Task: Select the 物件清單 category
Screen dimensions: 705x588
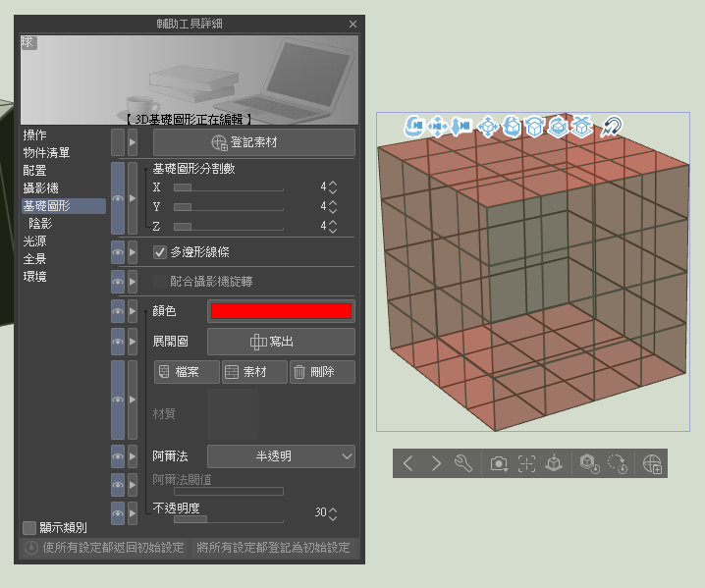Action: [47, 153]
